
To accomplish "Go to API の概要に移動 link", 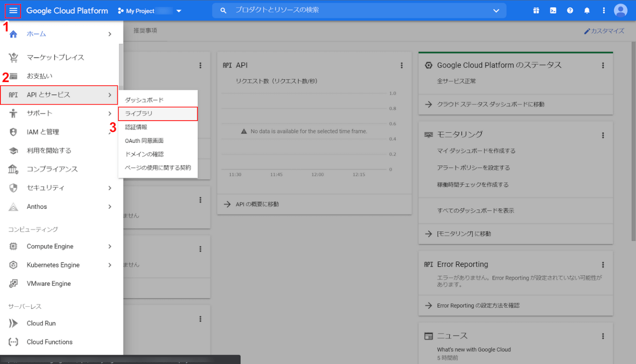I will pyautogui.click(x=257, y=204).
